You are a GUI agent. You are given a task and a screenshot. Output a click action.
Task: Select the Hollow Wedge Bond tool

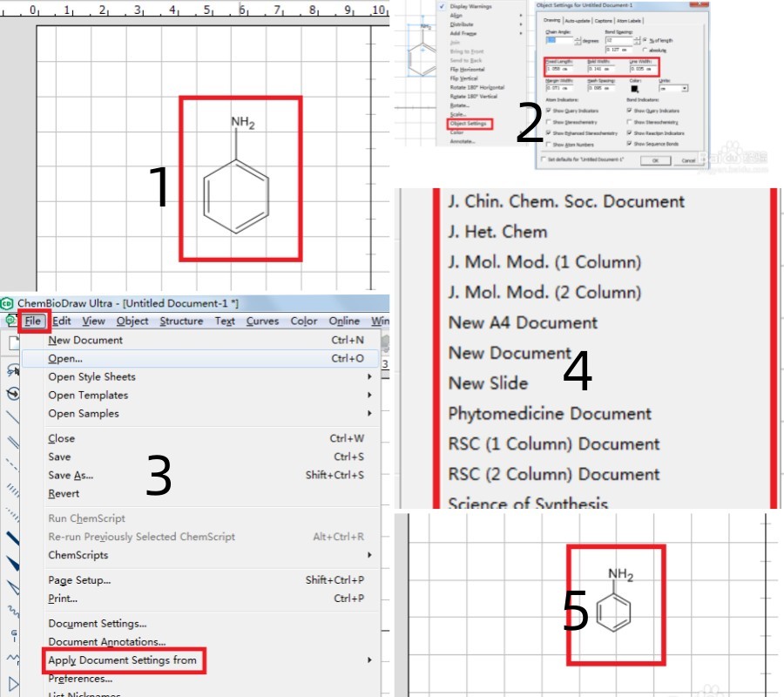coord(12,587)
